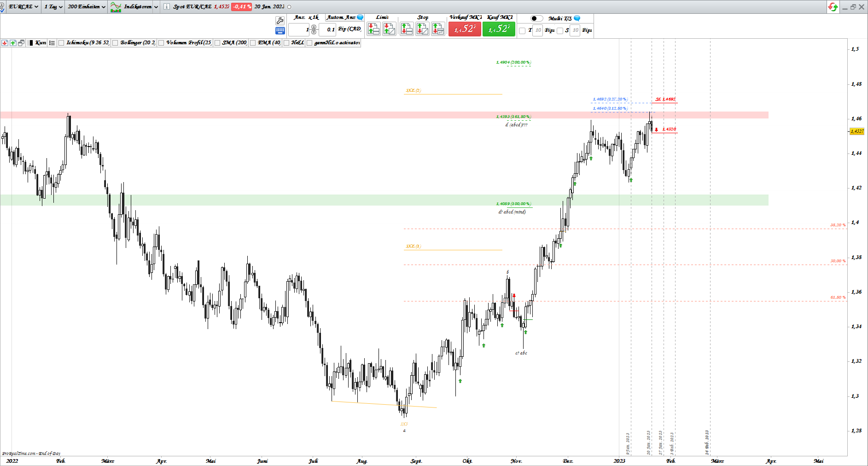Expand the Indikatoren dropdown arrow

coord(156,7)
